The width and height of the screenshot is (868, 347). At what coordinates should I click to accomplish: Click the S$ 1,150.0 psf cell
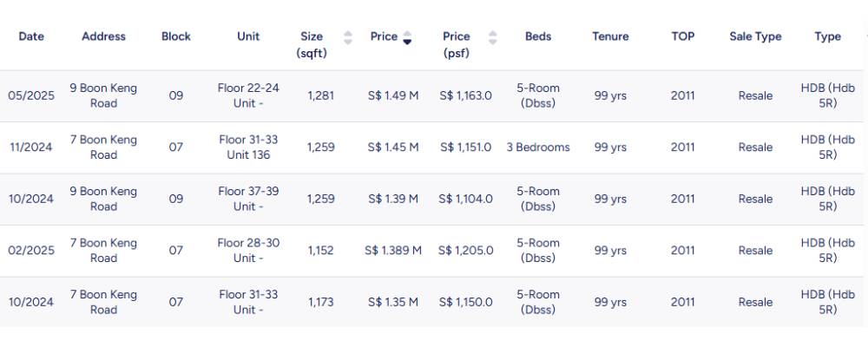[x=465, y=303]
